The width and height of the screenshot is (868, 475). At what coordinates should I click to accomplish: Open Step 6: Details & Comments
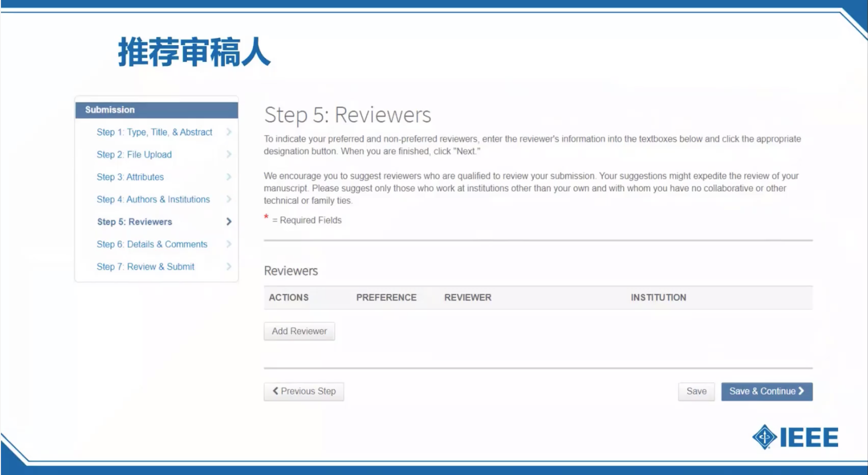pyautogui.click(x=152, y=245)
